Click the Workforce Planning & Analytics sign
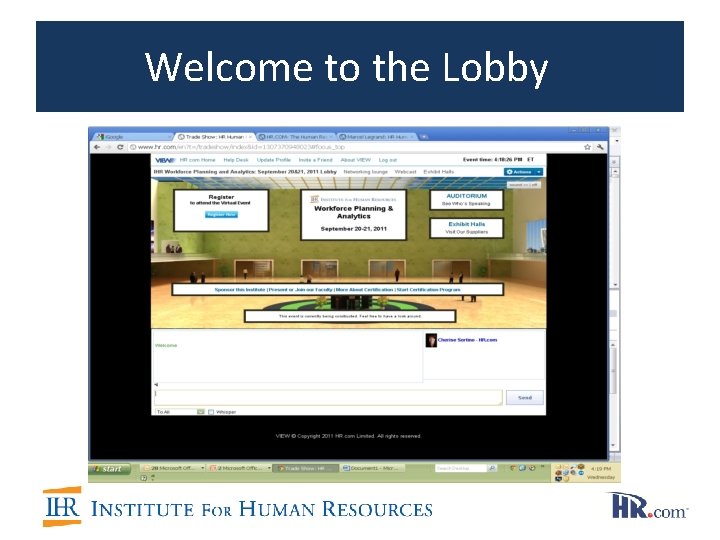Screen dimensions: 720x540 click(354, 215)
